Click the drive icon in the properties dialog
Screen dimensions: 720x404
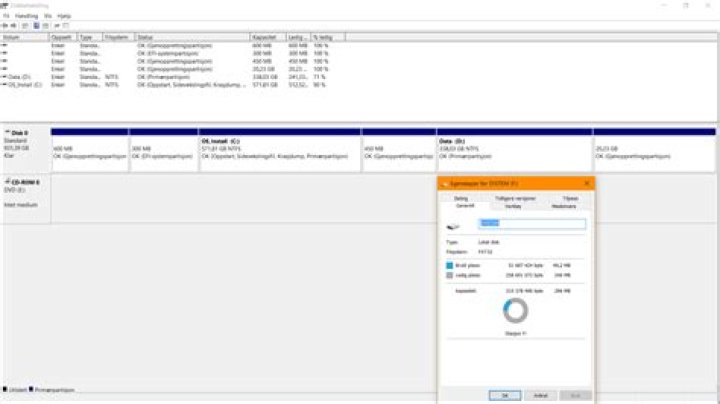[x=453, y=226]
